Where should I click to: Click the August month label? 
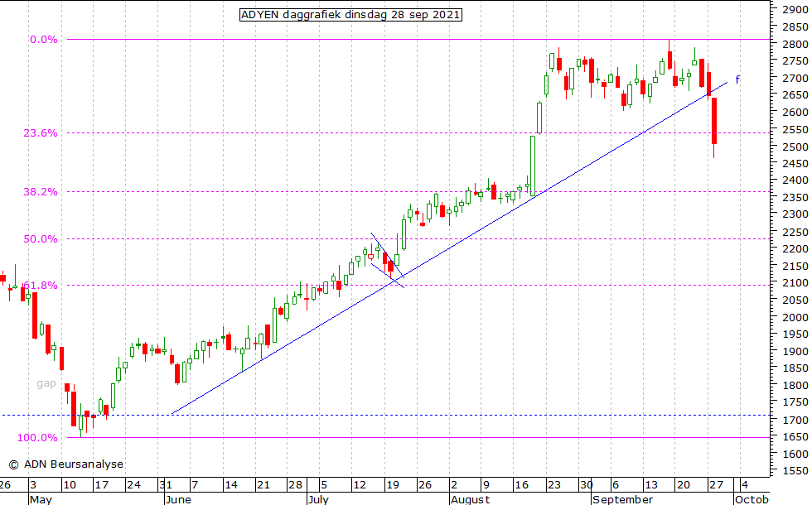(x=471, y=500)
